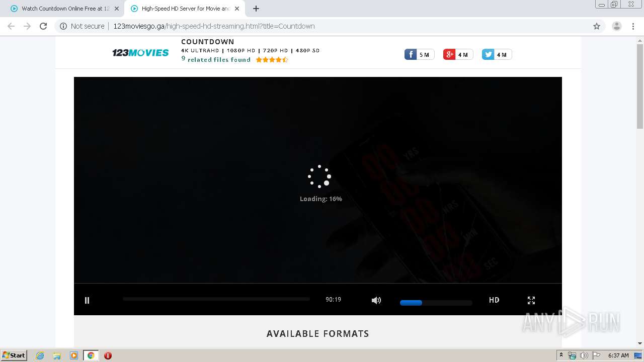Click the video progress seek bar
This screenshot has height=362, width=644.
216,299
